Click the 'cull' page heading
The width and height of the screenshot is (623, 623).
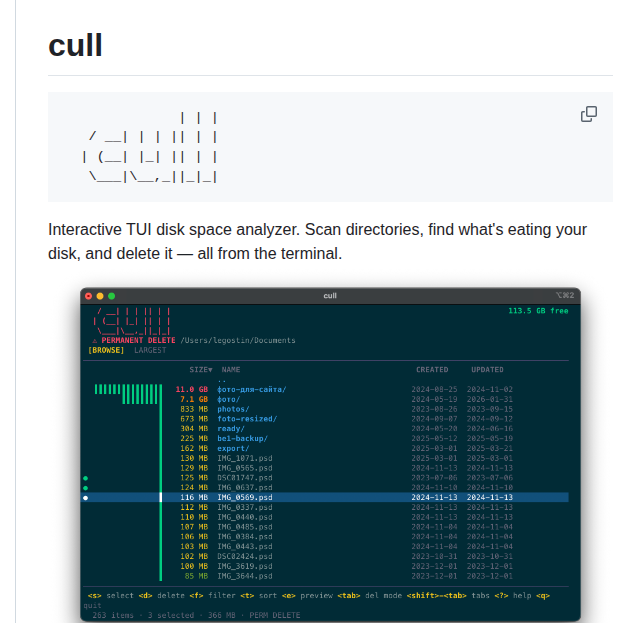[x=75, y=45]
